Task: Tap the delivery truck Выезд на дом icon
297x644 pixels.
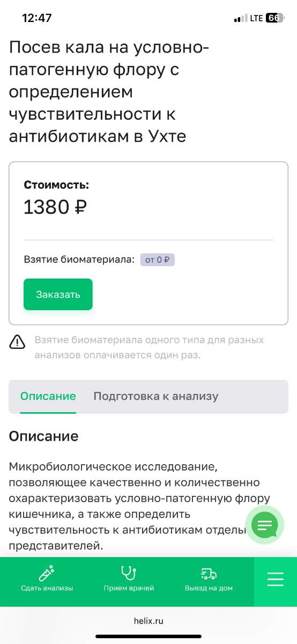Action: tap(209, 574)
